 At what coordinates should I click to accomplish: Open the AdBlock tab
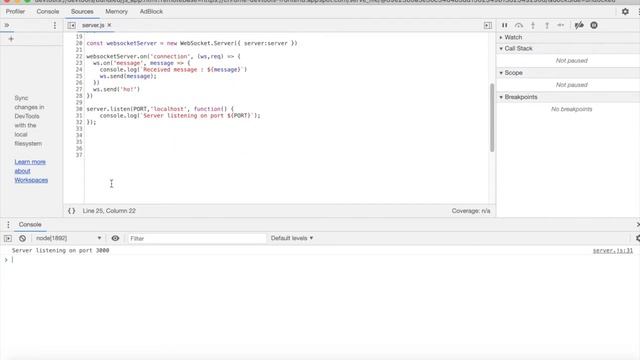click(151, 11)
